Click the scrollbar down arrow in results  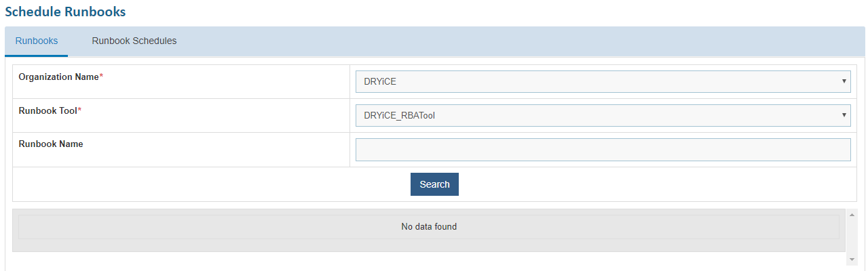point(852,260)
